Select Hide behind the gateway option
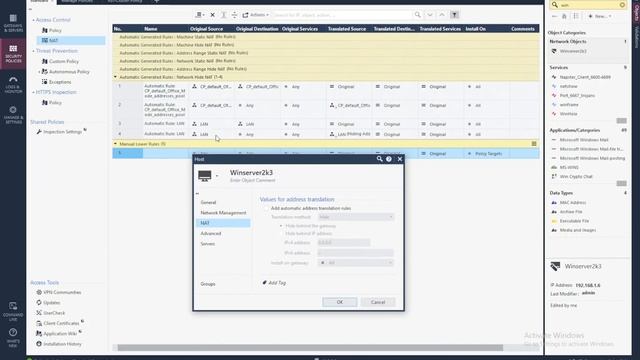Viewport: 640px width, 360px height. coord(281,226)
